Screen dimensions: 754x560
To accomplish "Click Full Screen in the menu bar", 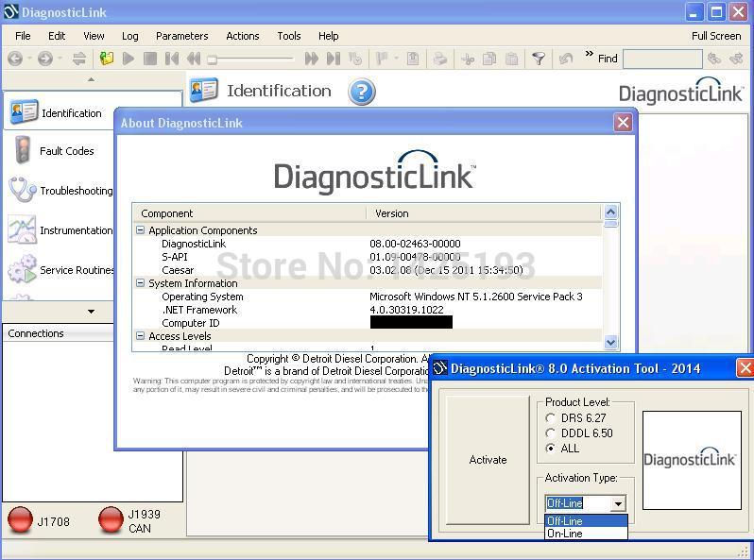I will (x=716, y=36).
